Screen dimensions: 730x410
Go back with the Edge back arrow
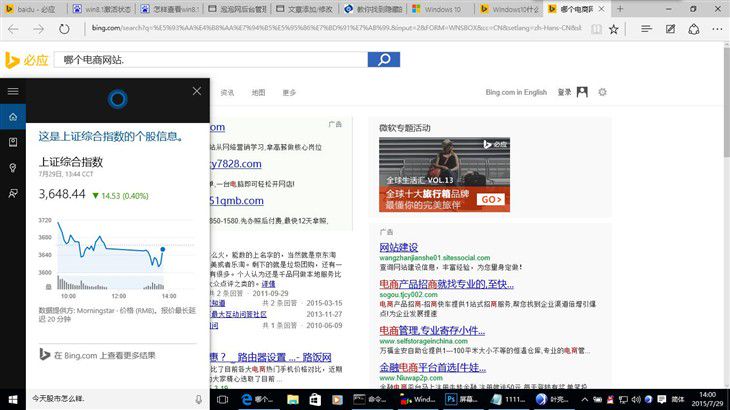[13, 29]
